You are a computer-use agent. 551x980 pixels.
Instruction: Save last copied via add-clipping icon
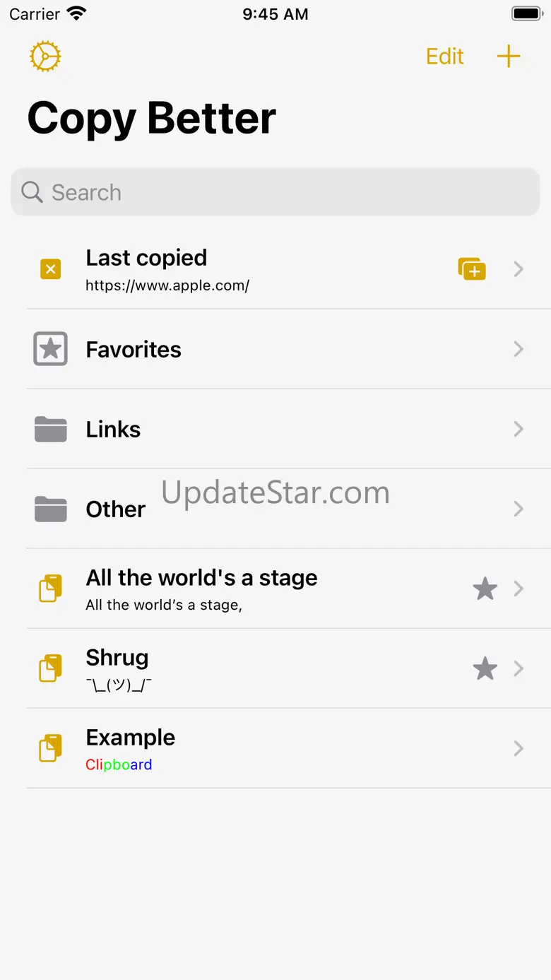coord(472,269)
